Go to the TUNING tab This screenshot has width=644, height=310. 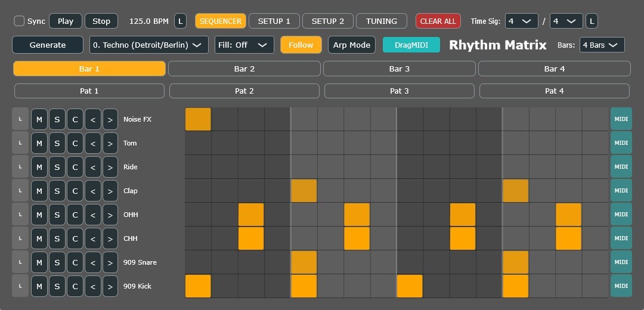[382, 21]
